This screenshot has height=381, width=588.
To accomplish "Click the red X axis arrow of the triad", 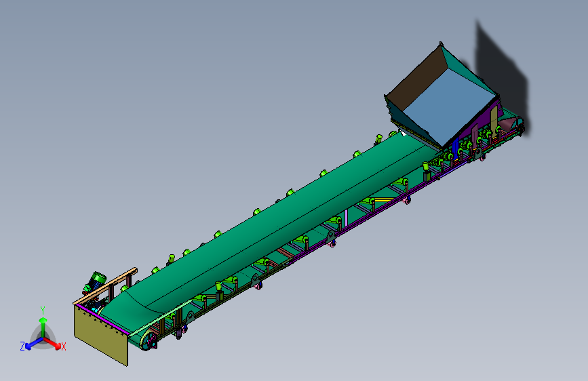I will point(54,343).
